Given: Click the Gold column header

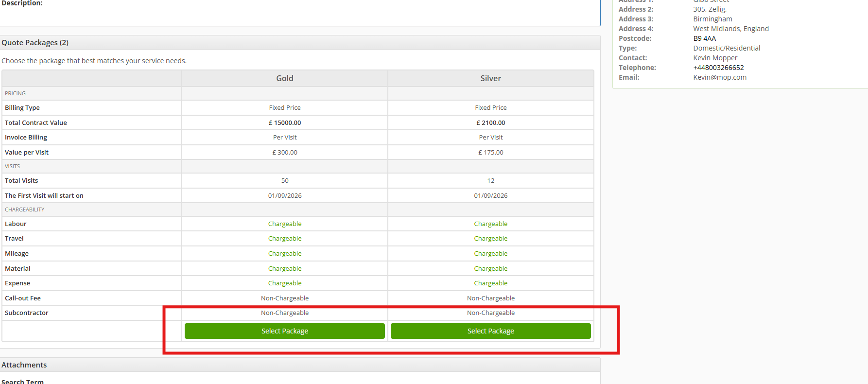Looking at the screenshot, I should [285, 78].
